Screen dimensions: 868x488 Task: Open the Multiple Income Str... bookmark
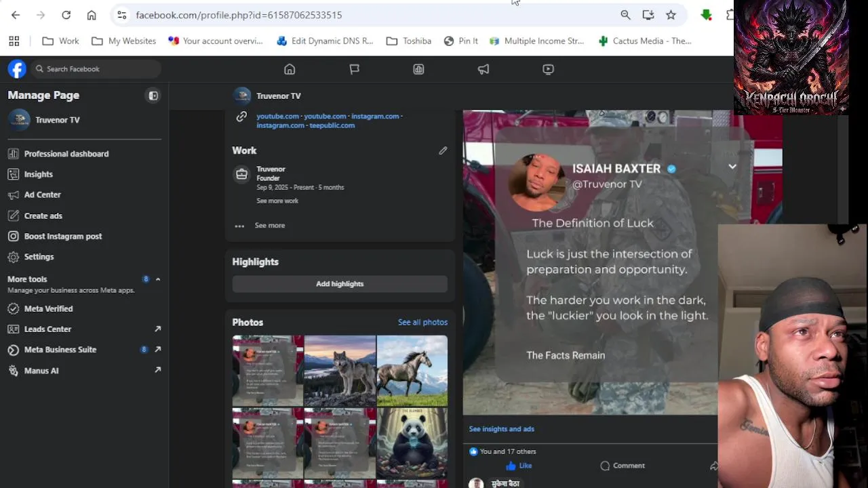click(x=536, y=41)
